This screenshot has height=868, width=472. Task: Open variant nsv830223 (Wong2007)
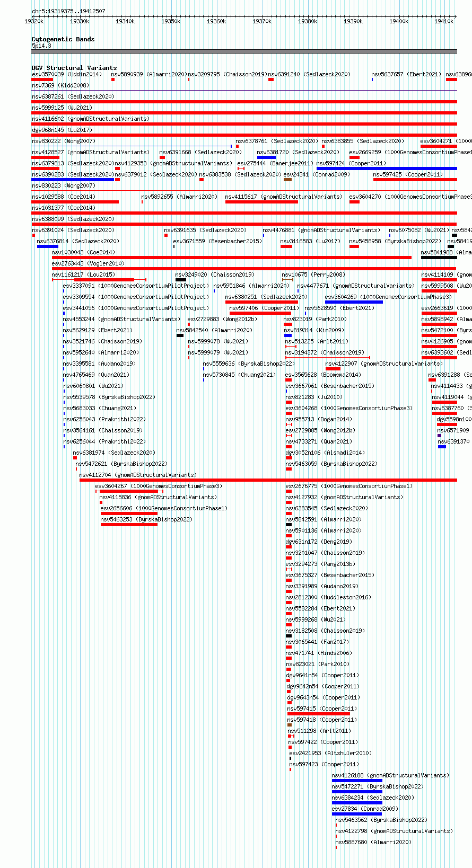64,185
